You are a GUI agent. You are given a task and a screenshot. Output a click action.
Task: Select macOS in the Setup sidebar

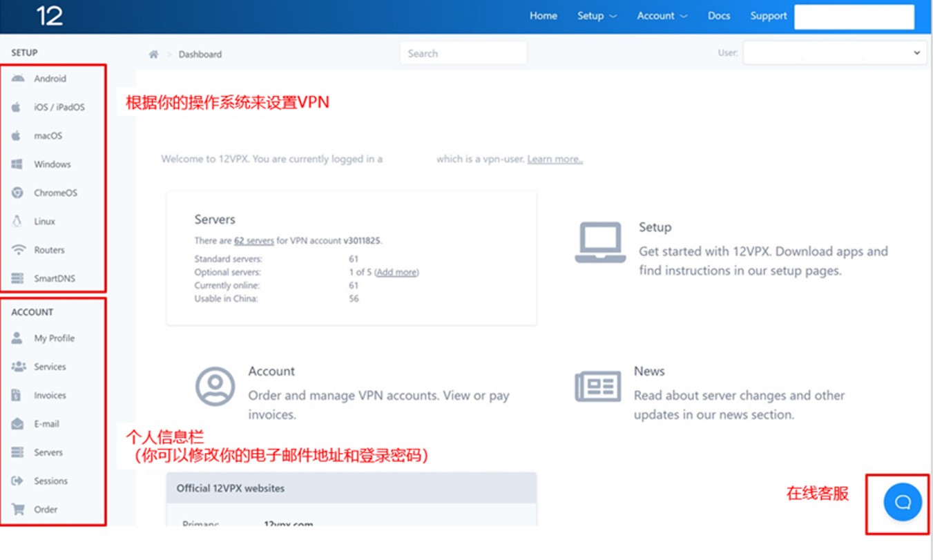pos(48,136)
